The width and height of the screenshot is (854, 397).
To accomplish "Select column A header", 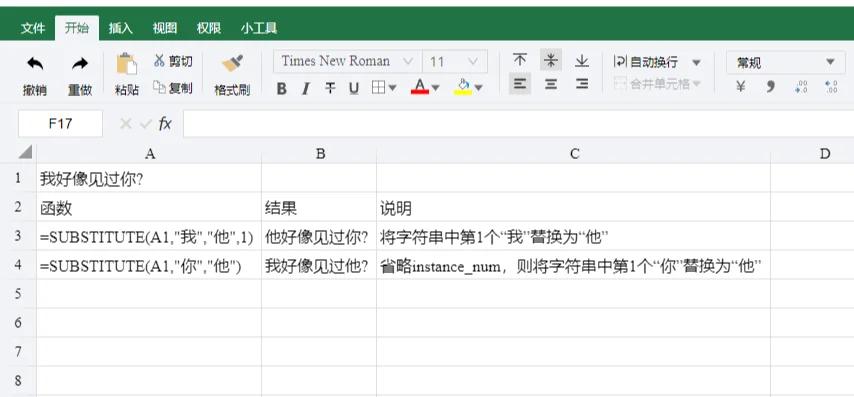I will (149, 154).
